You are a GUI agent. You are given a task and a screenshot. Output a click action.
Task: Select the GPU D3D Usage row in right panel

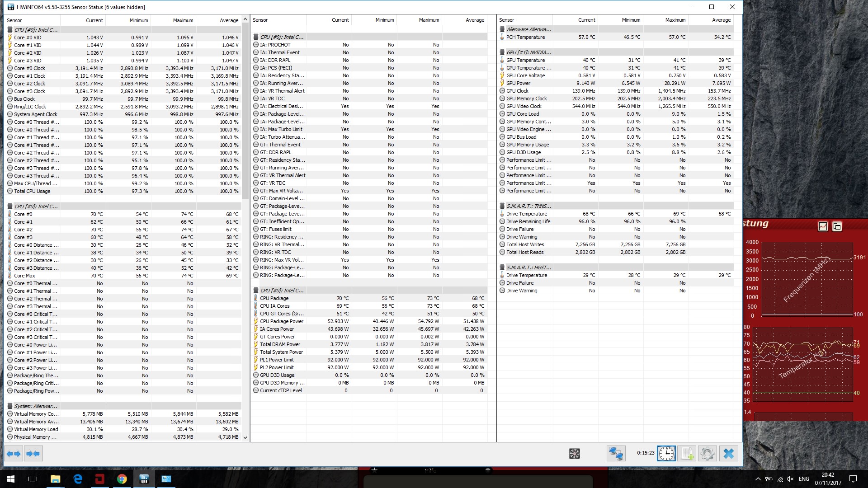point(616,152)
